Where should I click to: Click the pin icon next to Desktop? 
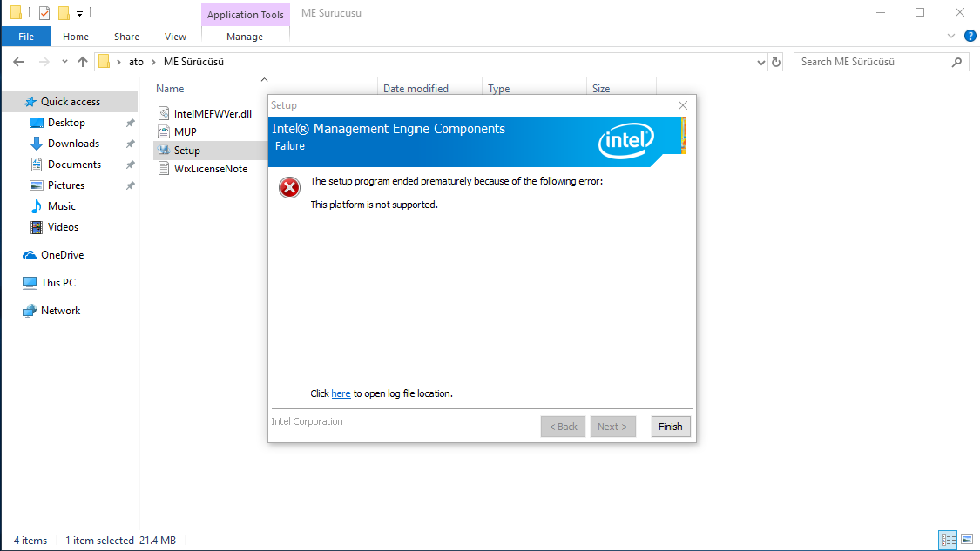click(130, 123)
